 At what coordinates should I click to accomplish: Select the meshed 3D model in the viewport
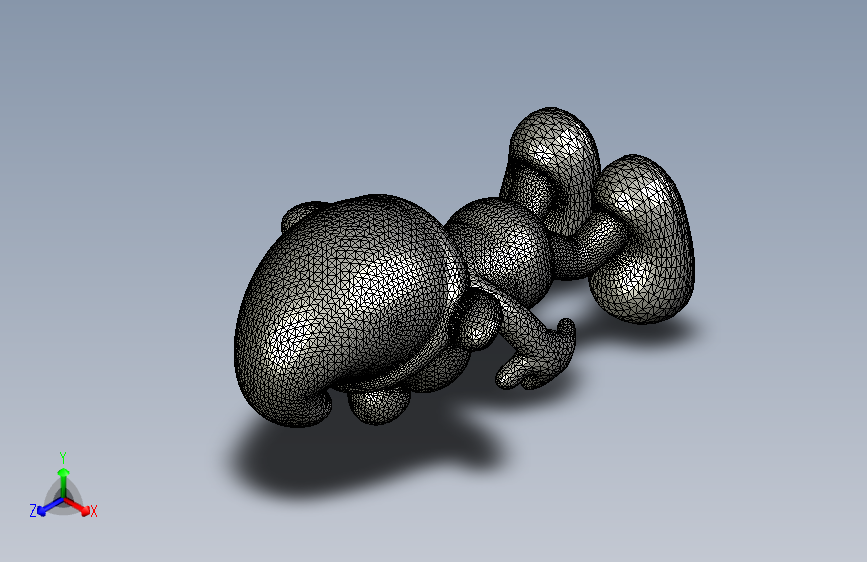(463, 268)
